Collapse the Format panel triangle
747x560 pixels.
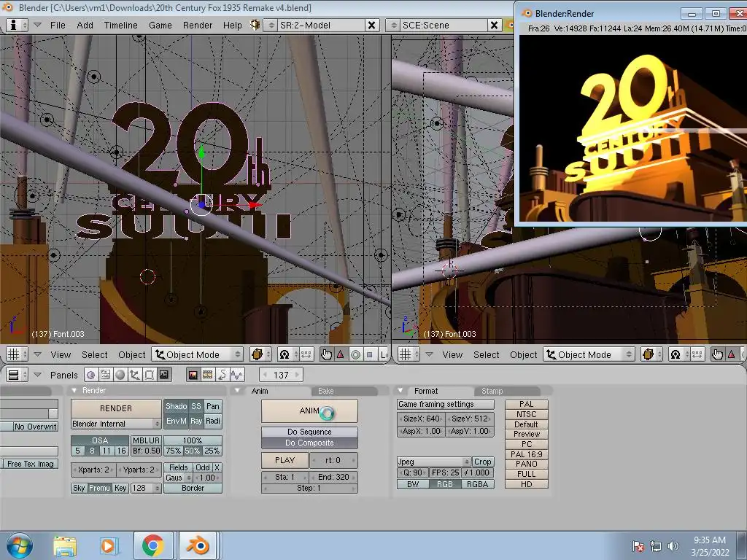pos(400,391)
